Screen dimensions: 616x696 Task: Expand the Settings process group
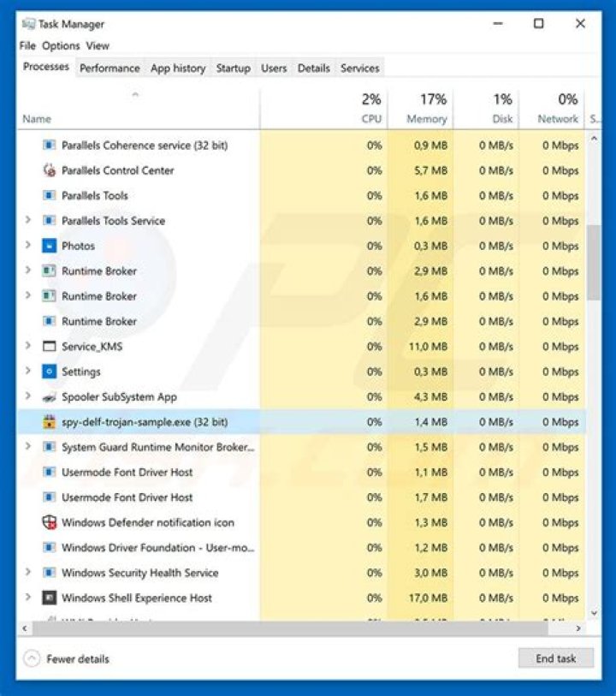(x=28, y=371)
